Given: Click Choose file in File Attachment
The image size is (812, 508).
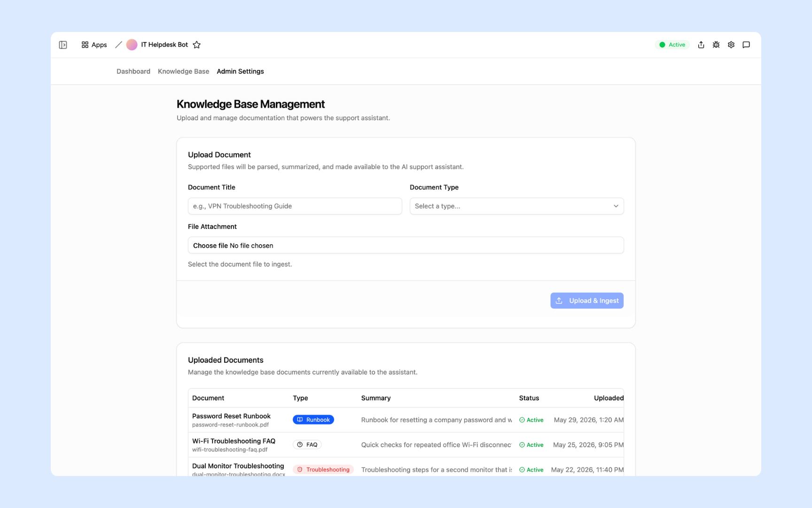Looking at the screenshot, I should pos(211,246).
